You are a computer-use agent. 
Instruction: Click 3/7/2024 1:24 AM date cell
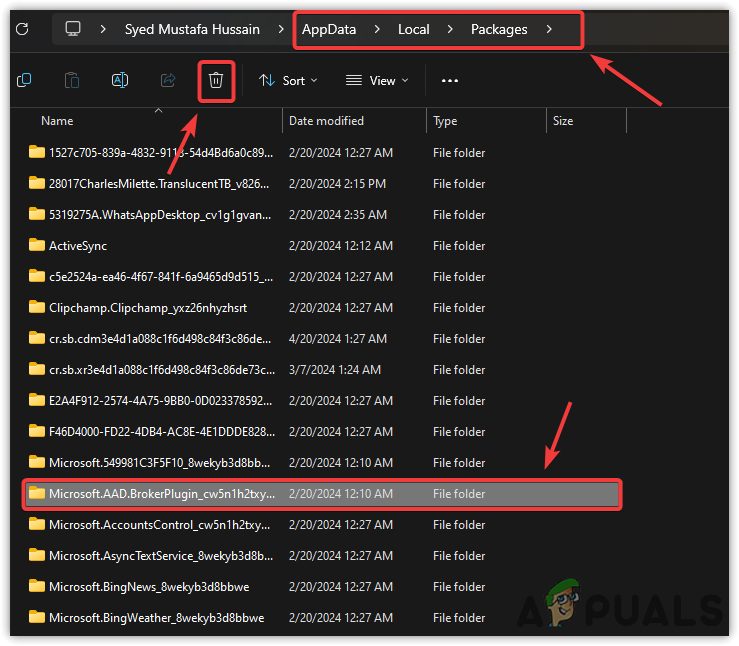[335, 370]
